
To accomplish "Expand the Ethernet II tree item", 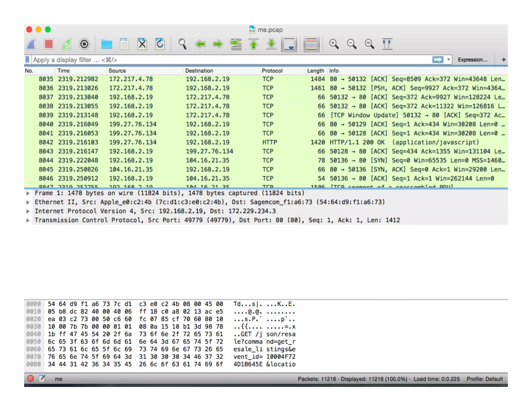I will coord(28,202).
